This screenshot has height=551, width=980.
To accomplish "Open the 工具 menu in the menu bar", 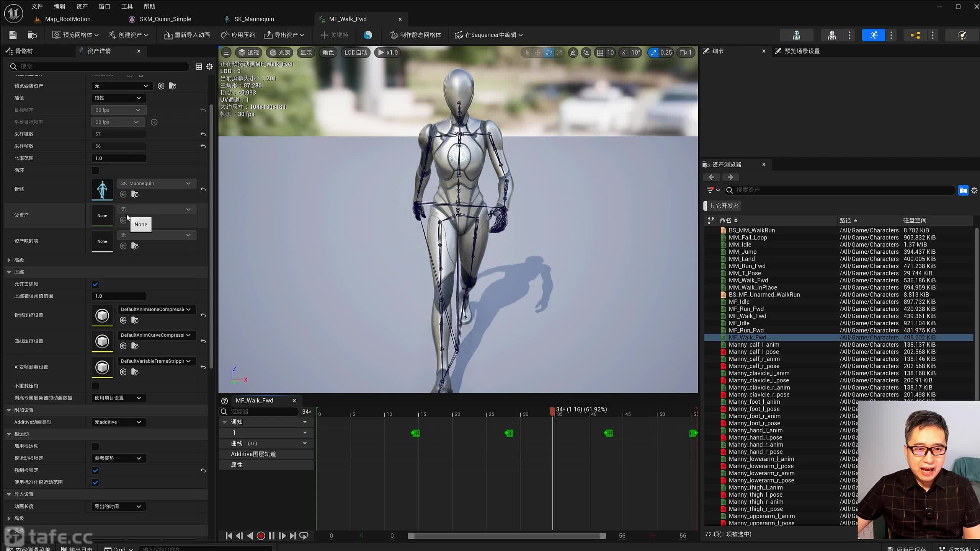I will click(127, 7).
